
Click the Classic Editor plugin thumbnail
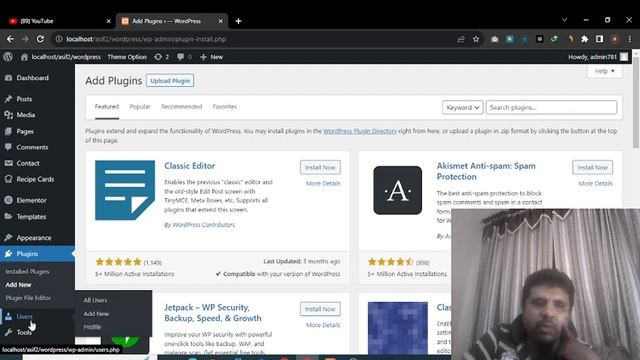[125, 190]
